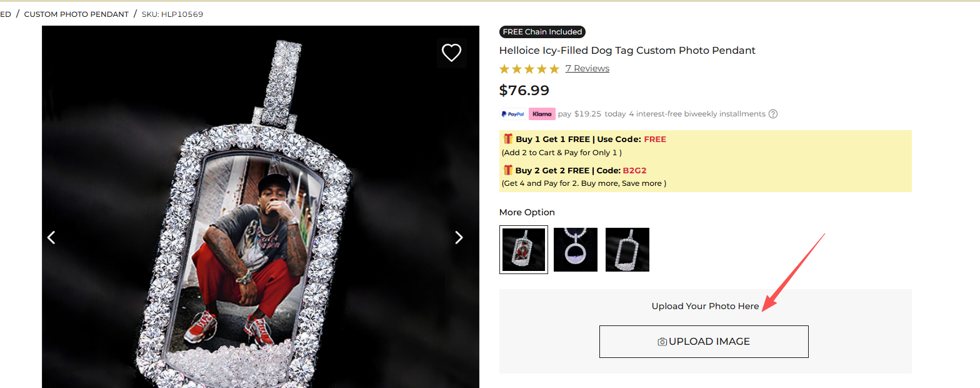
Task: Pick the third empty dog tag thumbnail
Action: (x=627, y=250)
